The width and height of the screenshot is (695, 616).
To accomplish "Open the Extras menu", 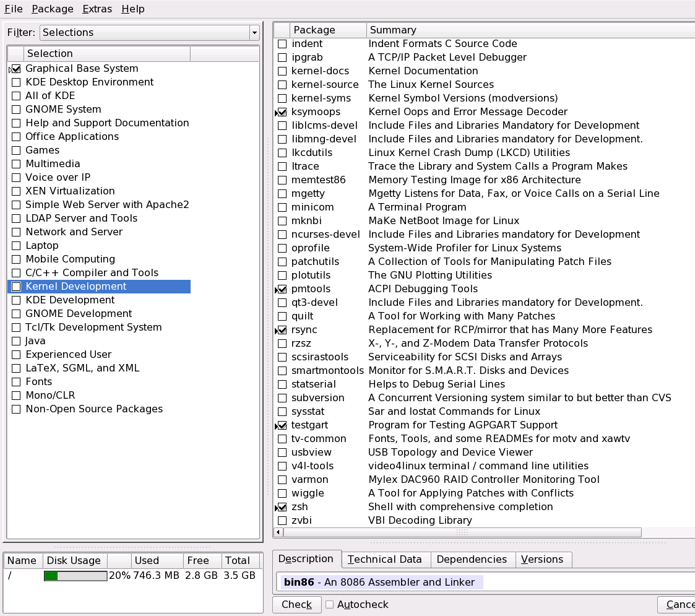I will tap(97, 9).
